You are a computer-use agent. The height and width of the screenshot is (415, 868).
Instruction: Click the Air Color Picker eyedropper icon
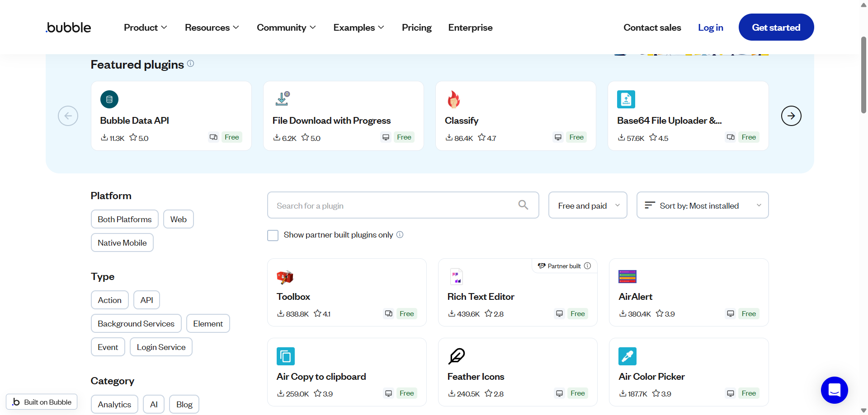(x=627, y=356)
